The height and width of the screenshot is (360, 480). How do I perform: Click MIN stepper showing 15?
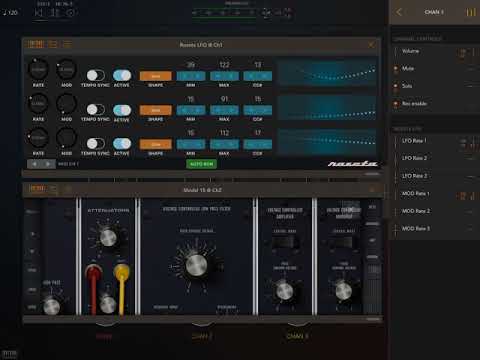point(191,110)
